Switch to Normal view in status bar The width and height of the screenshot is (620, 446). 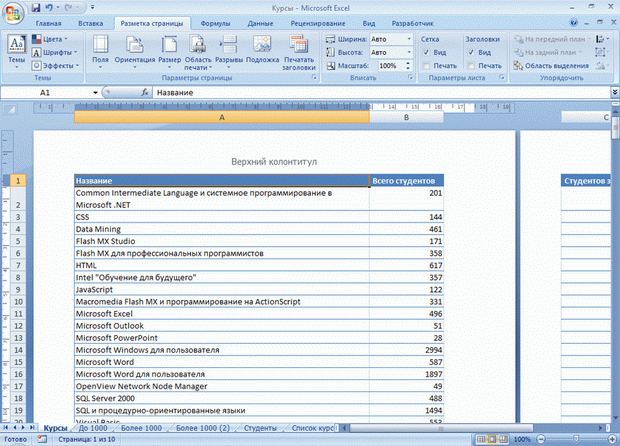[481, 439]
